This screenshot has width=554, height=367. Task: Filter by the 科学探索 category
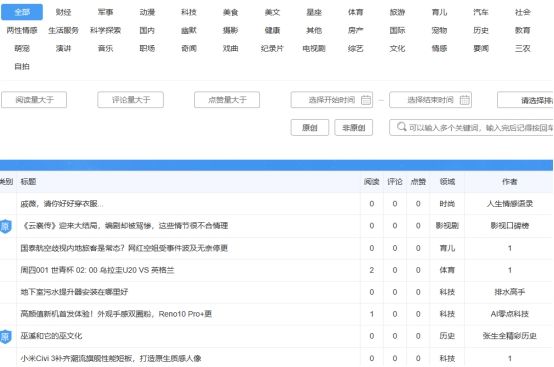click(105, 30)
